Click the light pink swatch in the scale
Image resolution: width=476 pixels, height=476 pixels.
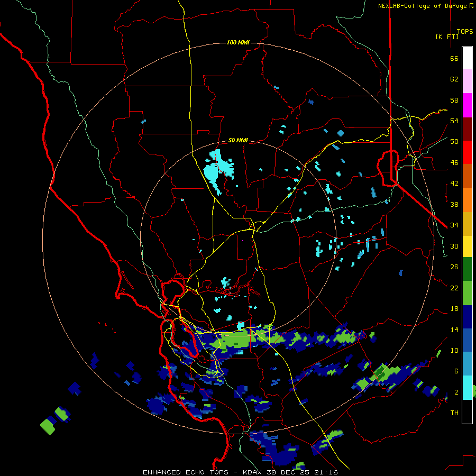click(467, 81)
